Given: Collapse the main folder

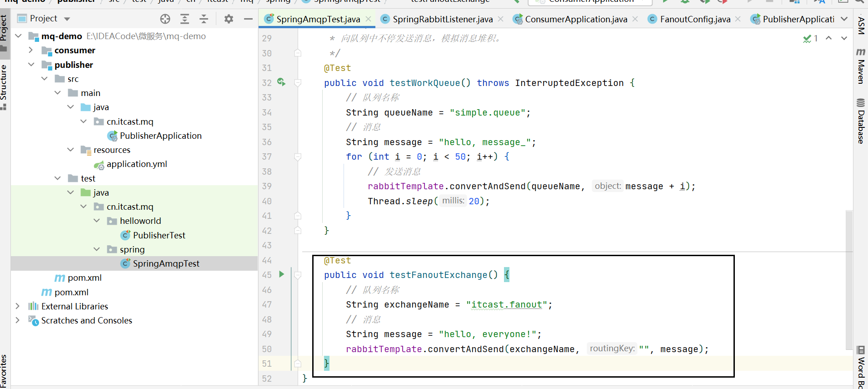Looking at the screenshot, I should pos(58,93).
